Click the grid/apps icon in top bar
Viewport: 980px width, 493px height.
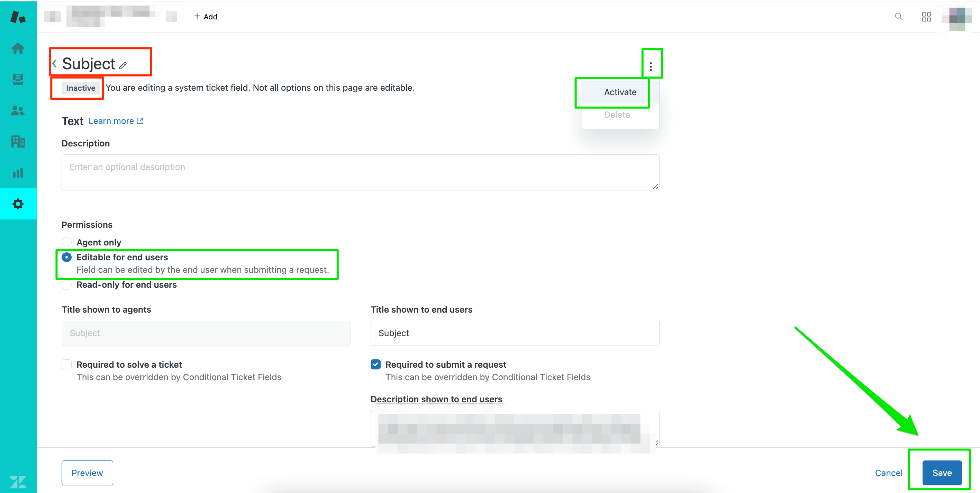[x=927, y=16]
